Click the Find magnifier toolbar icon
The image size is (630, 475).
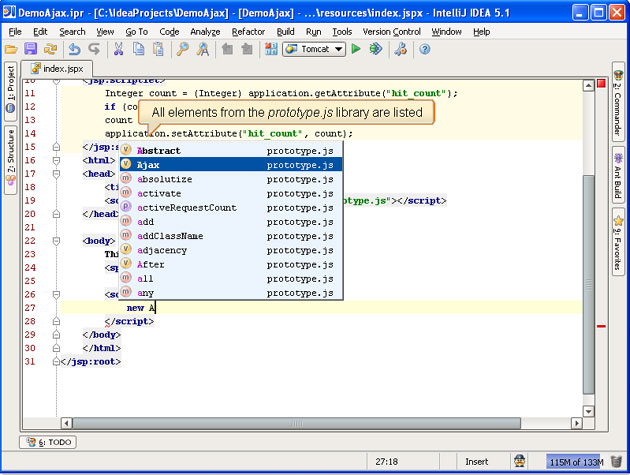(182, 49)
